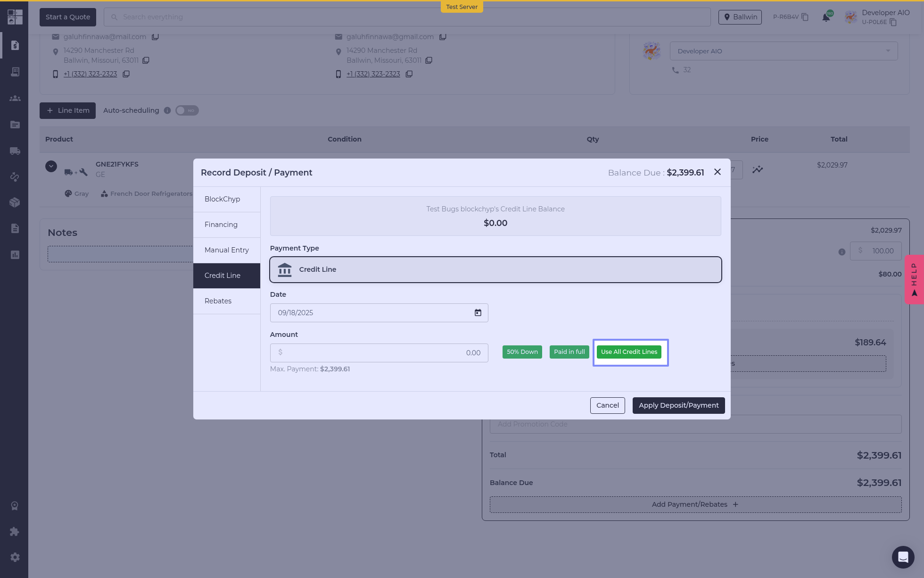Viewport: 924px width, 578px height.
Task: Click the notifications bell icon
Action: (x=826, y=17)
